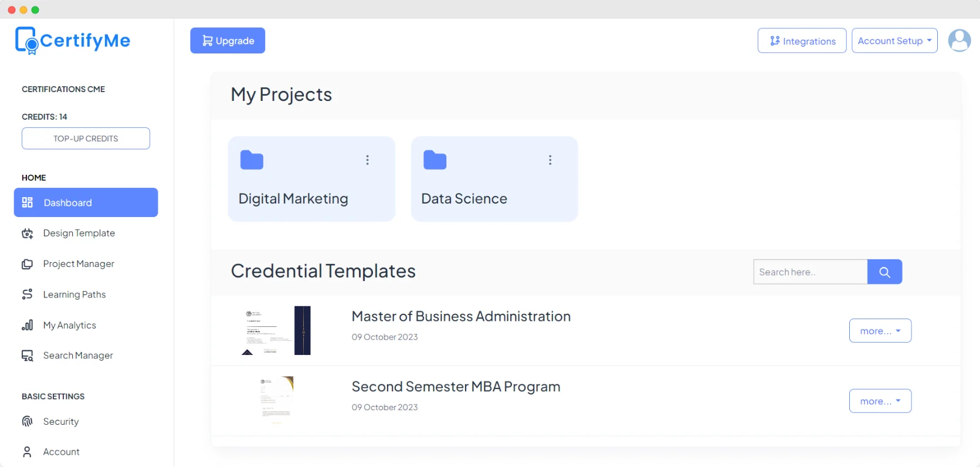Click the user avatar in top right
The image size is (980, 467).
tap(959, 40)
